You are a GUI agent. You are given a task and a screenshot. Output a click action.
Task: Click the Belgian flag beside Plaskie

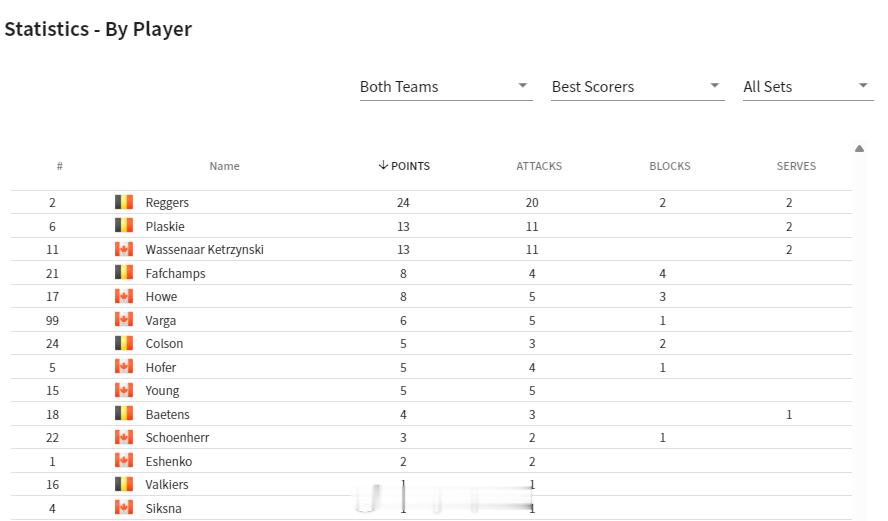click(124, 225)
